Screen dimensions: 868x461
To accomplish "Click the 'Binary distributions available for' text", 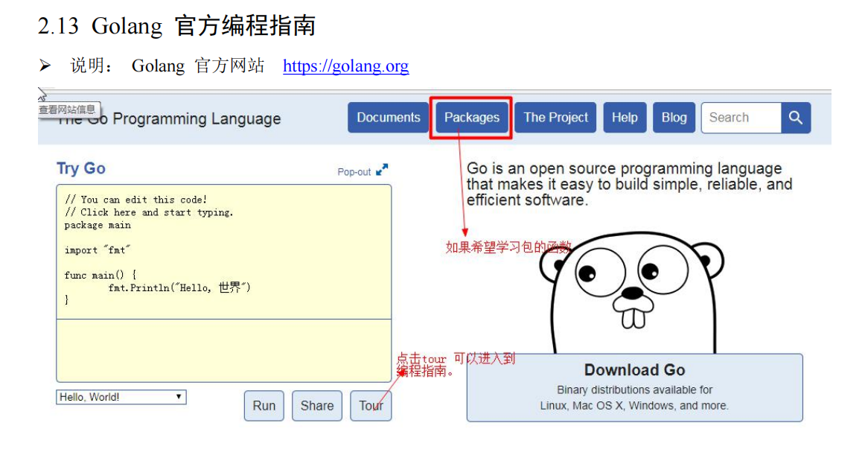I will [634, 390].
